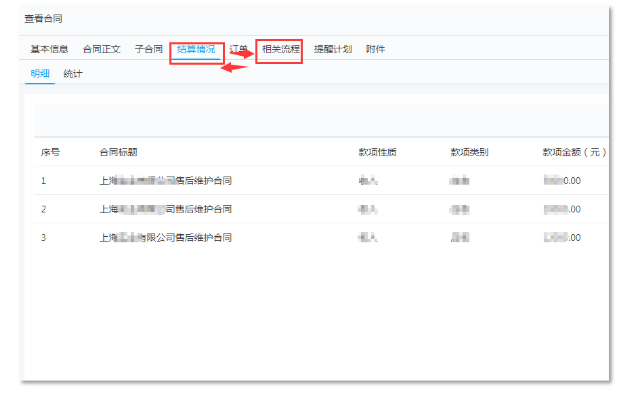
Task: Click the 合同标题 column header
Action: (118, 152)
